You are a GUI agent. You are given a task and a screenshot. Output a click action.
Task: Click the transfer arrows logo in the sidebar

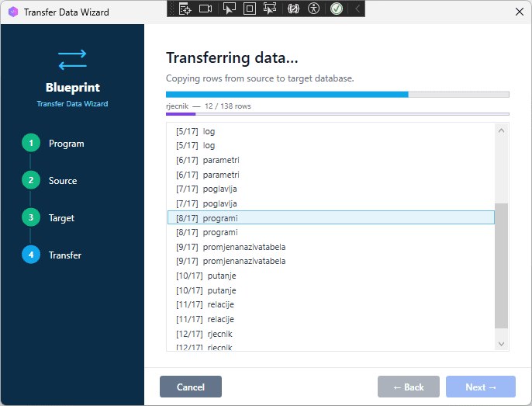(72, 60)
